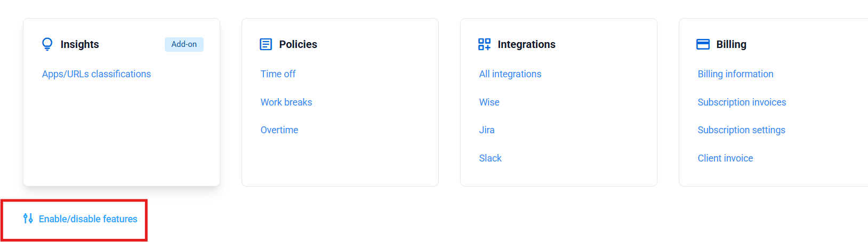Select the Overtime policy link
This screenshot has width=868, height=242.
pyautogui.click(x=279, y=130)
